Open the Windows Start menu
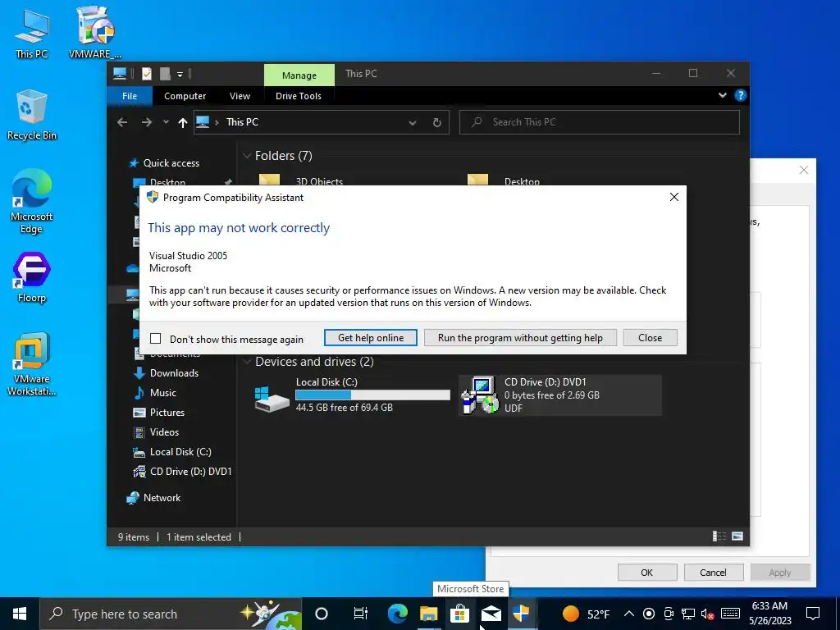840x630 pixels. (20, 614)
